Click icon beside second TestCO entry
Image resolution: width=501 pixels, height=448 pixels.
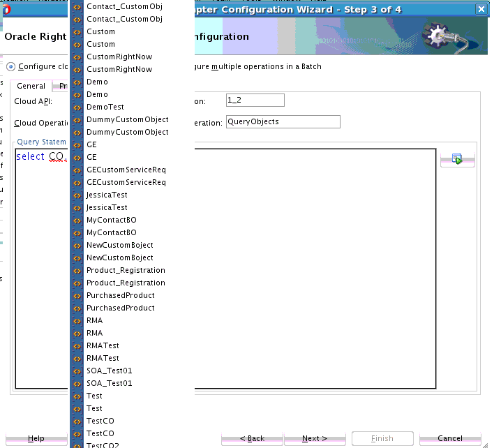pos(77,434)
